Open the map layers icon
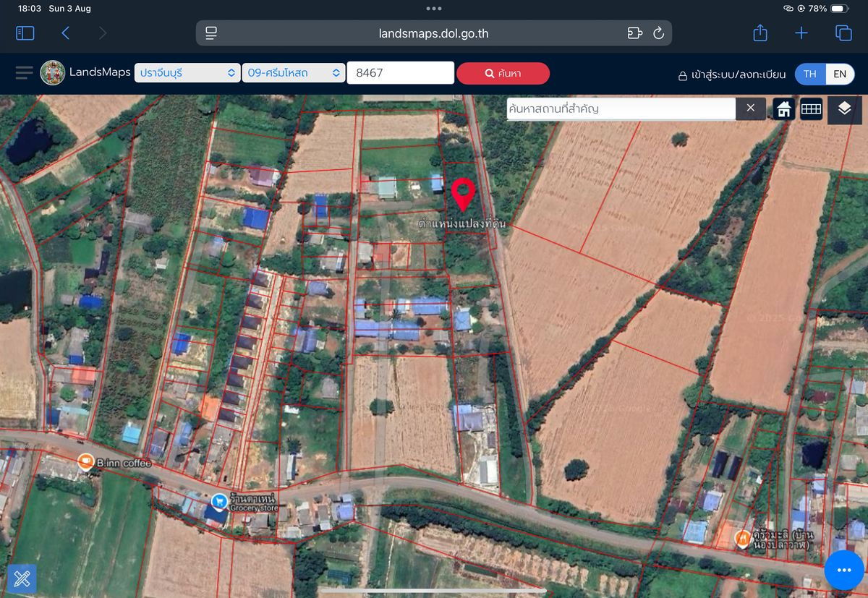The height and width of the screenshot is (598, 868). click(844, 109)
